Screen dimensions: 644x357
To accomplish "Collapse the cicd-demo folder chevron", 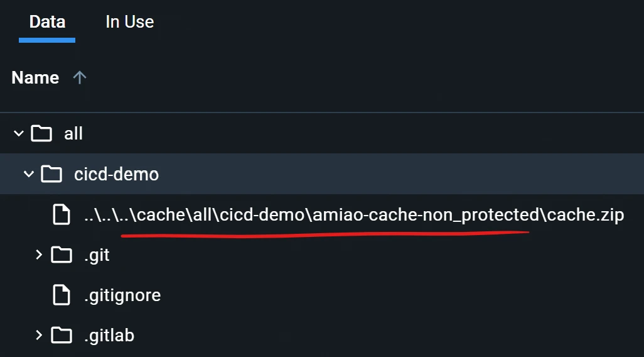I will 29,174.
